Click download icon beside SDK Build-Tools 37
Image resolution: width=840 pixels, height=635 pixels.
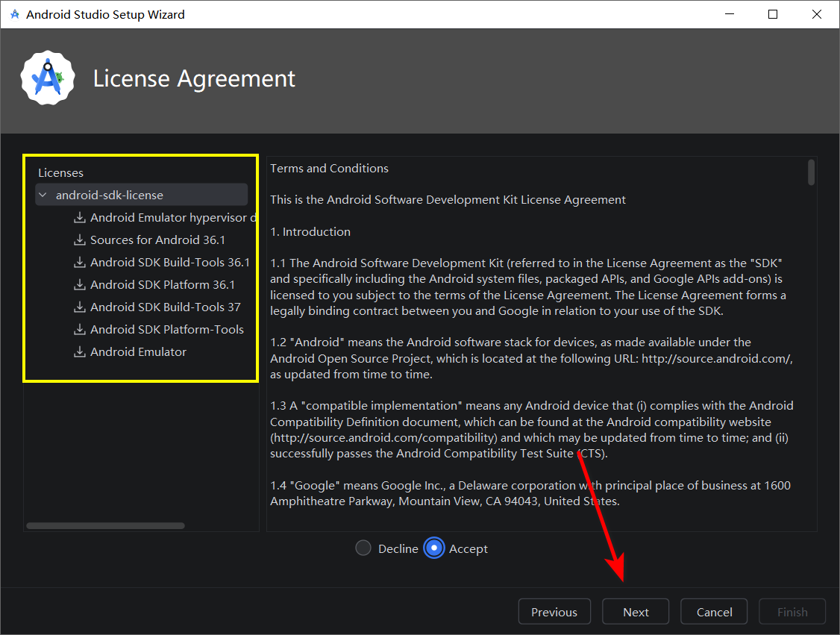[79, 307]
